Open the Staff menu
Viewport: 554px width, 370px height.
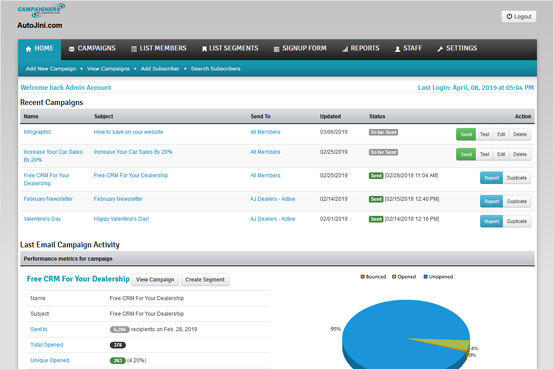tap(408, 48)
